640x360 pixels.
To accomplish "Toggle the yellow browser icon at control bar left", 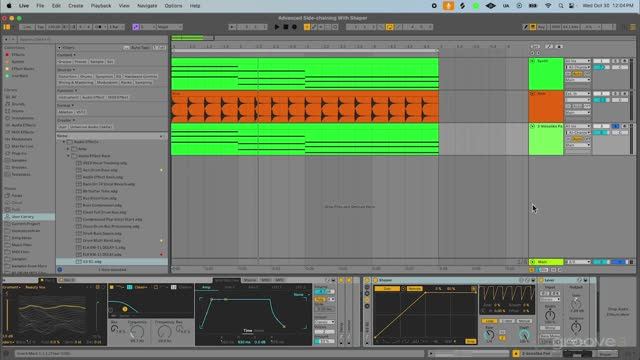I will coord(7,27).
